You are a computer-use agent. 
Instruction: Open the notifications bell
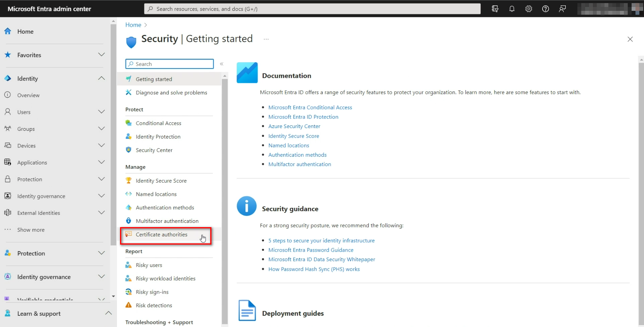point(512,9)
